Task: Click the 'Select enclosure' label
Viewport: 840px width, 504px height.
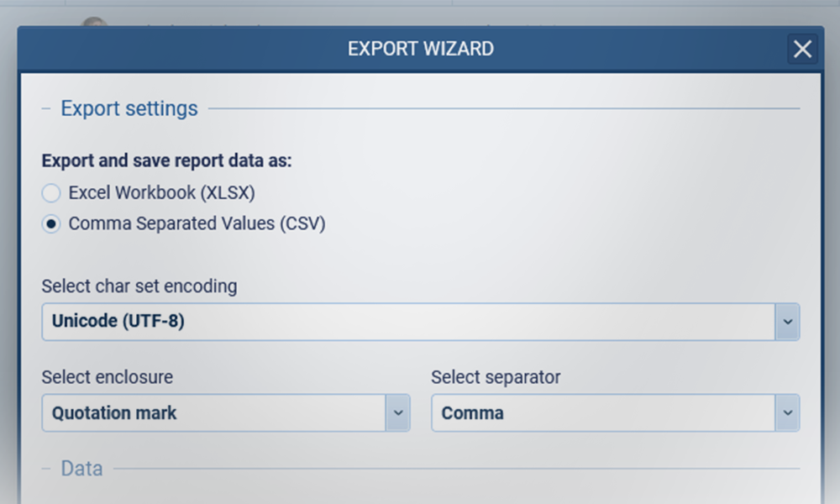Action: coord(107,377)
